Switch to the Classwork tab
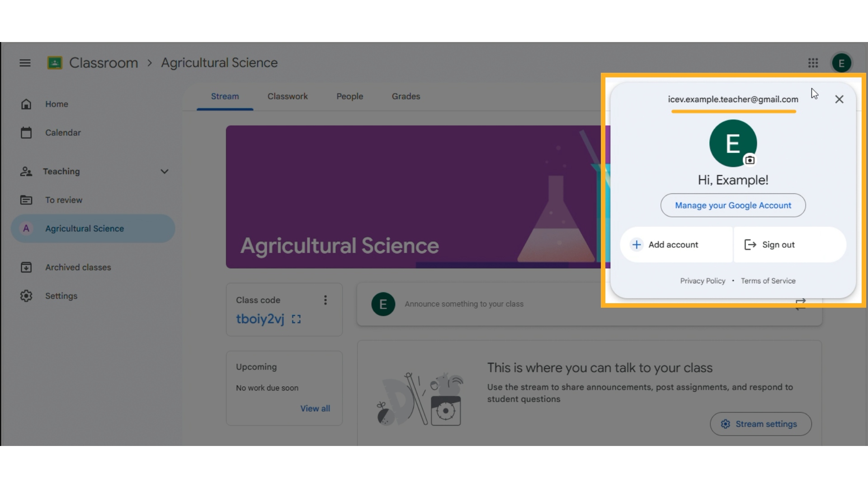Viewport: 868px width, 488px height. (288, 96)
